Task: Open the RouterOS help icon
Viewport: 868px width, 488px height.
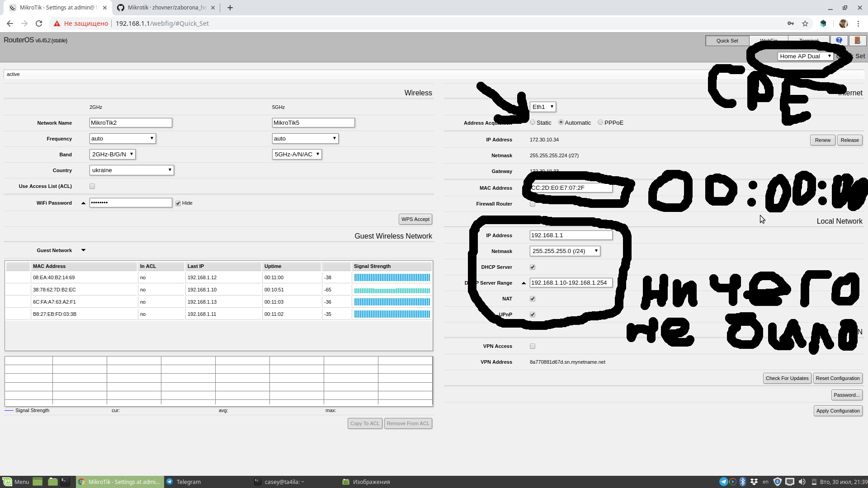Action: (839, 40)
